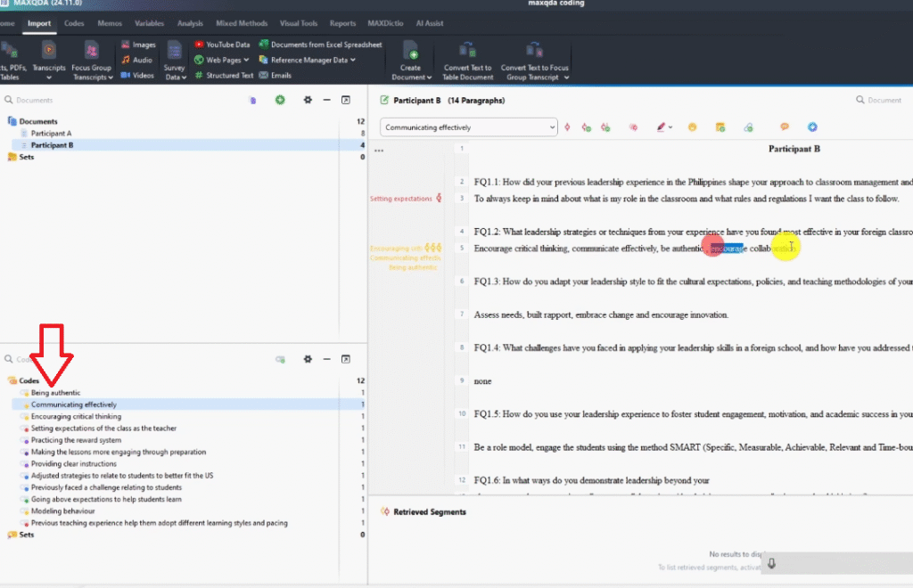Click the Edit Mode icon beside Participant B title

[x=385, y=101]
